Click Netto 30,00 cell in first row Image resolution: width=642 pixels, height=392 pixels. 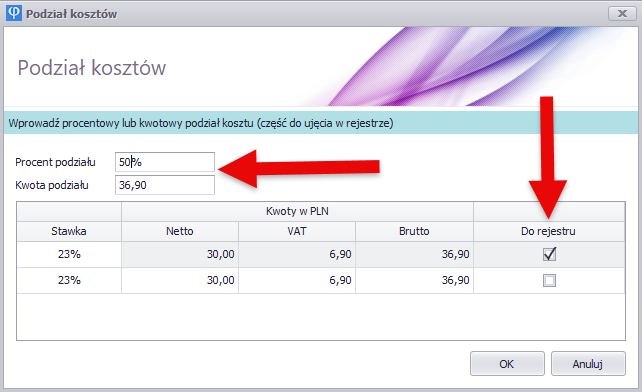[180, 254]
